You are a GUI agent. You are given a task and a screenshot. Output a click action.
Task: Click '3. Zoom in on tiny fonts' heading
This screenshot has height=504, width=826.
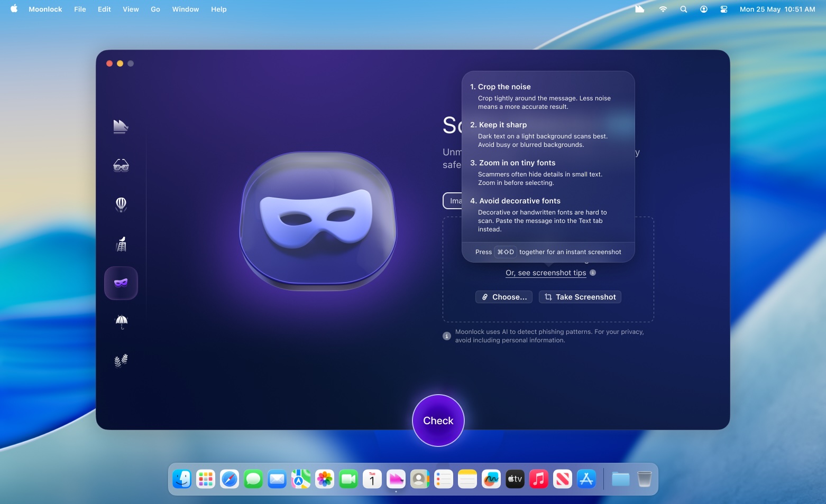[513, 163]
